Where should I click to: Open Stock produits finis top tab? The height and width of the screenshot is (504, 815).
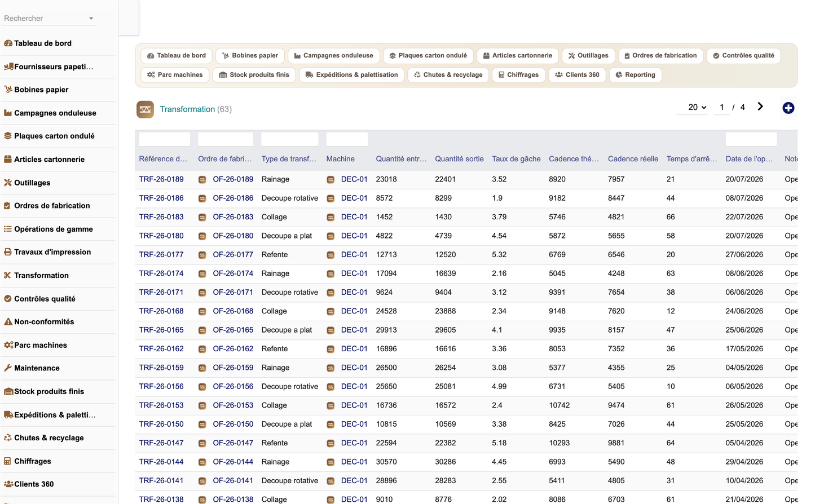[254, 75]
